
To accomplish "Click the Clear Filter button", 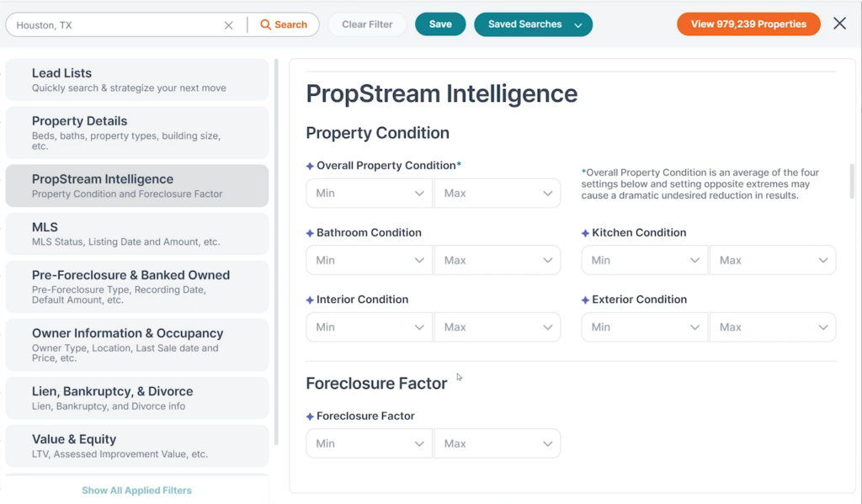I will (x=367, y=24).
